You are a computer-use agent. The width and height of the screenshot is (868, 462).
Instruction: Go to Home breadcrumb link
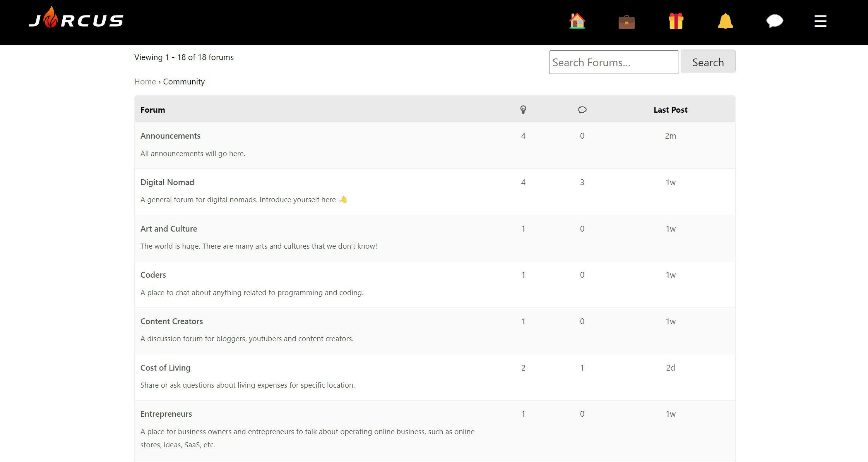click(145, 82)
